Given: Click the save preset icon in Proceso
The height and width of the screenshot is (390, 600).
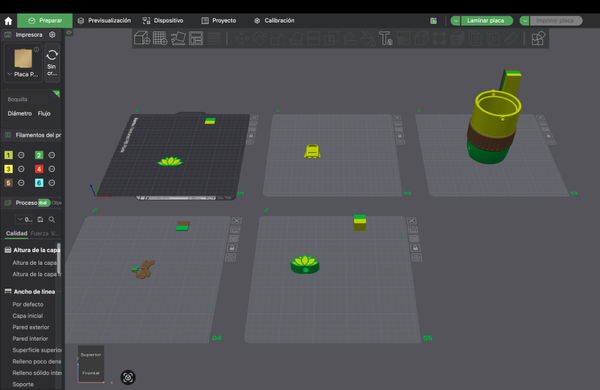Looking at the screenshot, I should [40, 219].
